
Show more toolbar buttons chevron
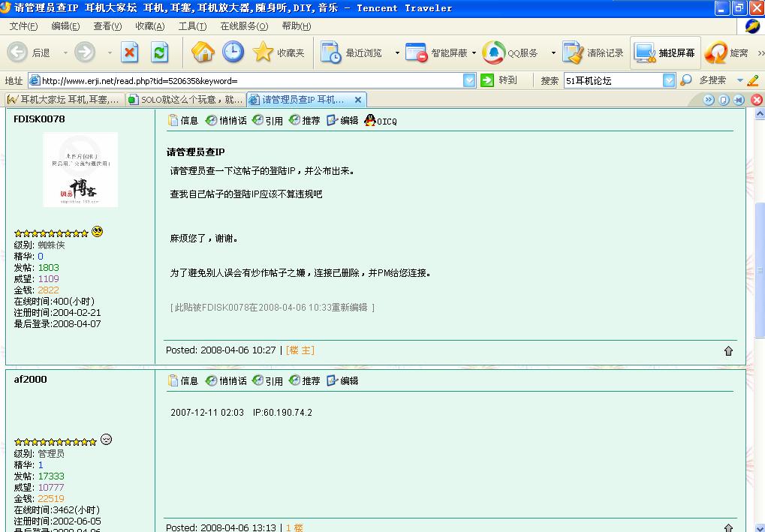[x=760, y=53]
